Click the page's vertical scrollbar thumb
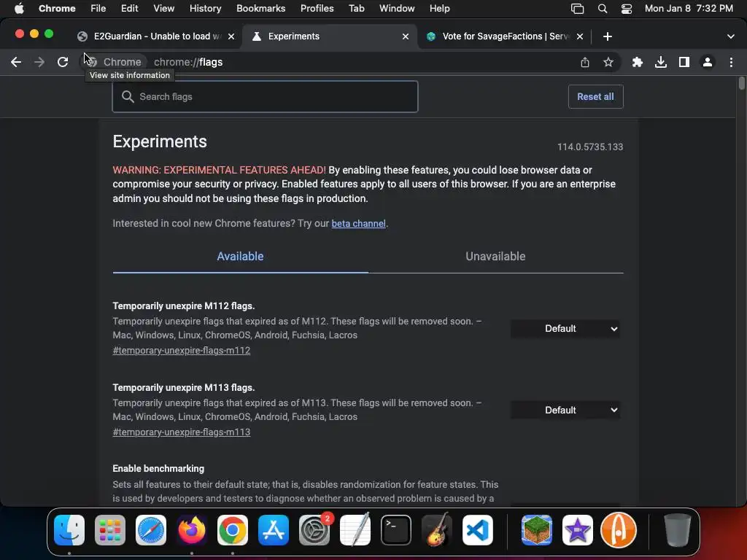This screenshot has width=747, height=560. [741, 83]
